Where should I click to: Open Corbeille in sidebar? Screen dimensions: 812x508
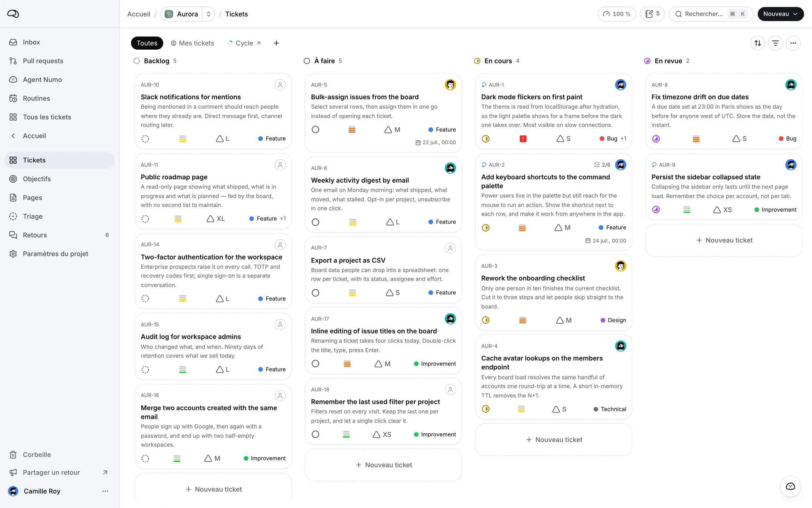[60, 455]
